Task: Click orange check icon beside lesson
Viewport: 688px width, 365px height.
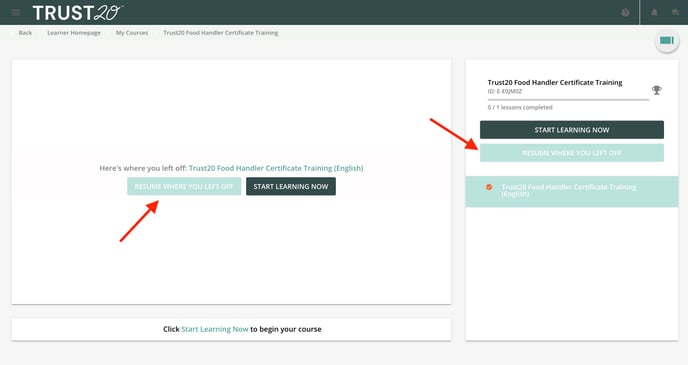Action: [x=489, y=187]
